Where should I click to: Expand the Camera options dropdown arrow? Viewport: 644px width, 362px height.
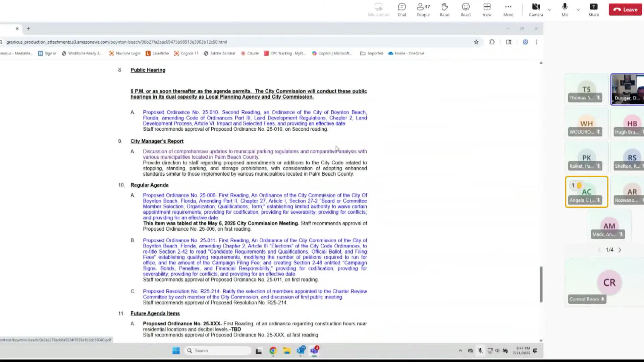549,10
